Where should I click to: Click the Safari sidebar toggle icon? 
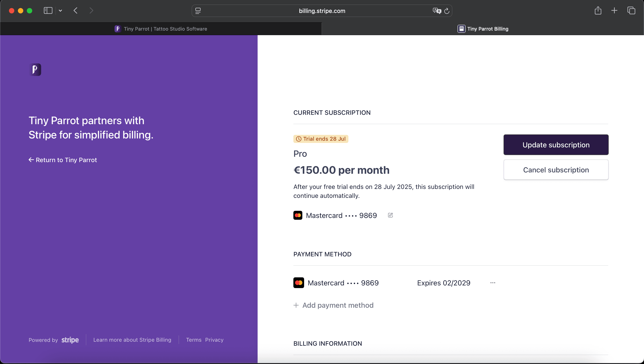pyautogui.click(x=48, y=10)
